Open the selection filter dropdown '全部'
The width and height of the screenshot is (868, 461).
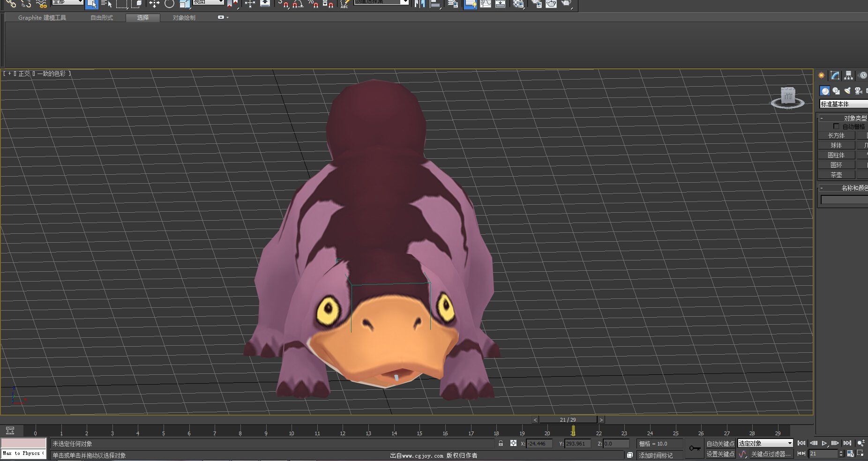point(67,2)
